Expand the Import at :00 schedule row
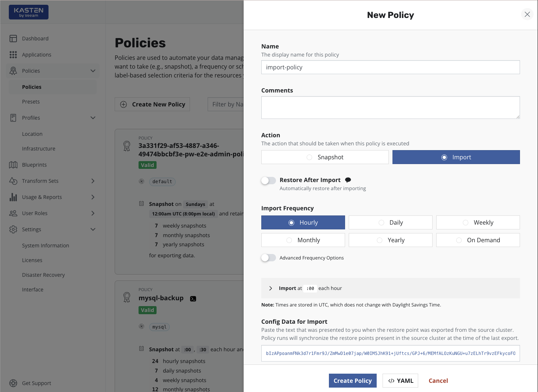This screenshot has height=392, width=538. (270, 288)
